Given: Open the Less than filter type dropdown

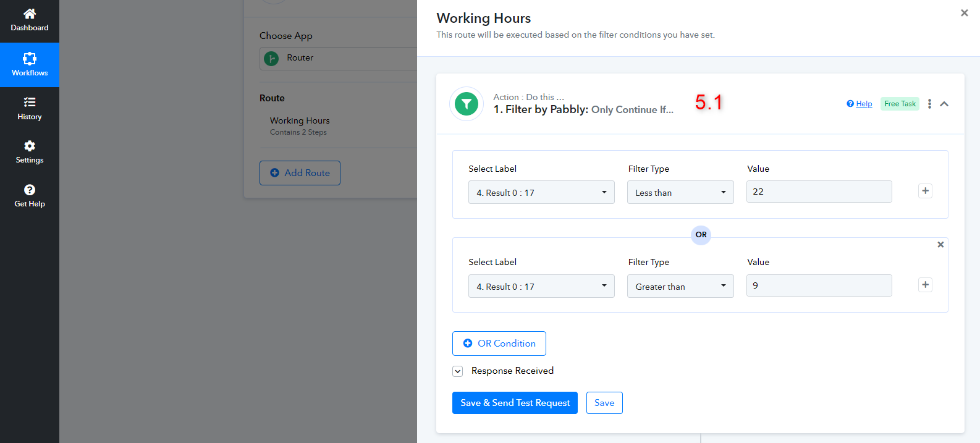Looking at the screenshot, I should [680, 192].
